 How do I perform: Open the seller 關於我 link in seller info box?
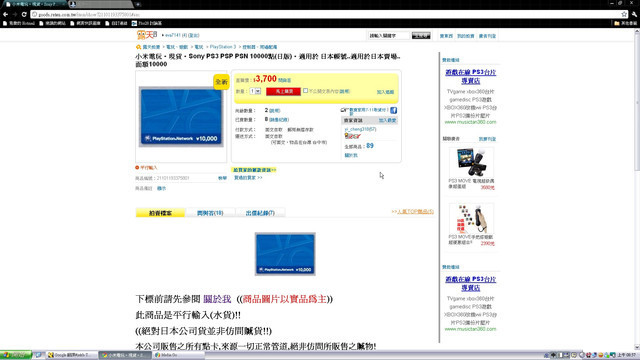pyautogui.click(x=351, y=156)
